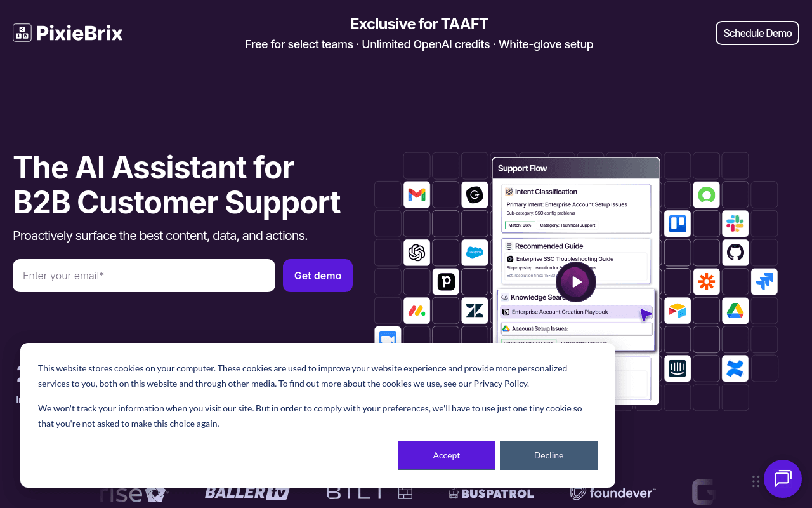Click the Jira integration icon
Viewport: 812px width, 508px height.
(764, 282)
